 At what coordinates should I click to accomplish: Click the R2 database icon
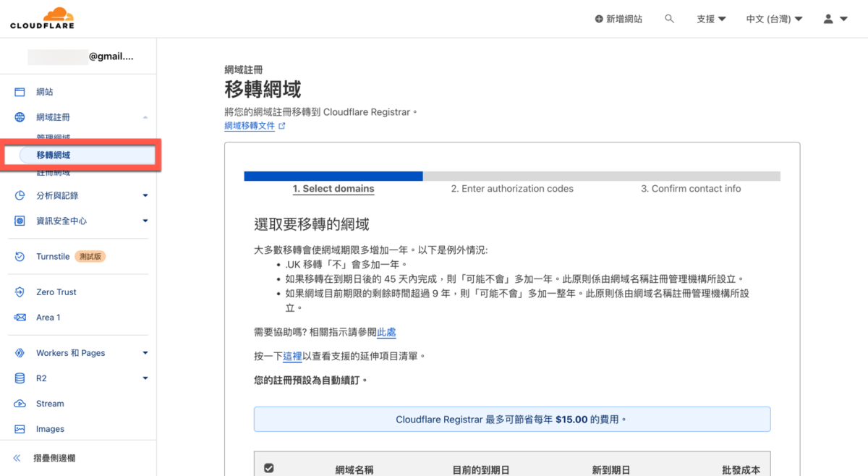[20, 378]
